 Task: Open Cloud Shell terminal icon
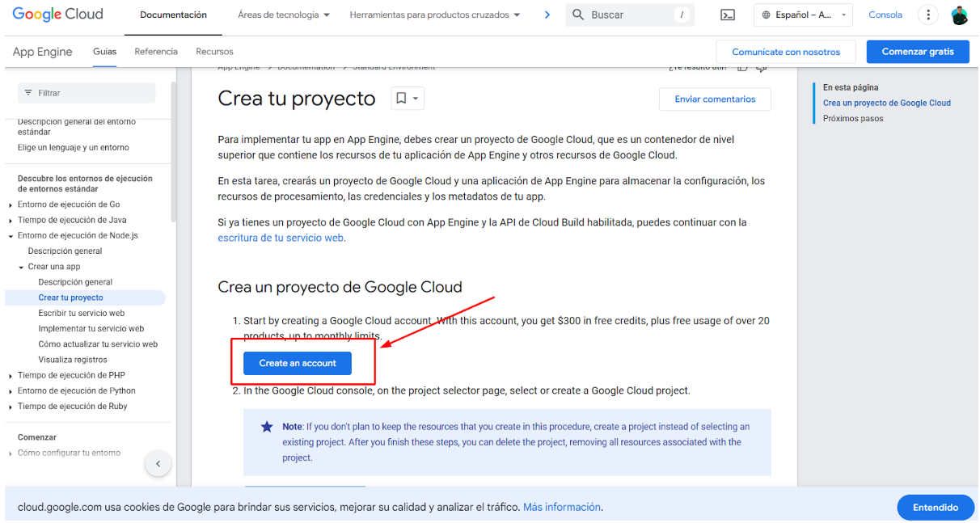tap(728, 15)
